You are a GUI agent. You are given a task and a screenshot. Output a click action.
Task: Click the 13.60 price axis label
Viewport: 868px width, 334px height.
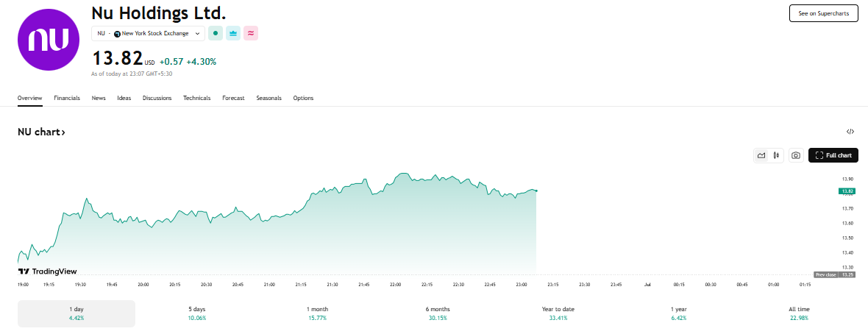(x=847, y=223)
